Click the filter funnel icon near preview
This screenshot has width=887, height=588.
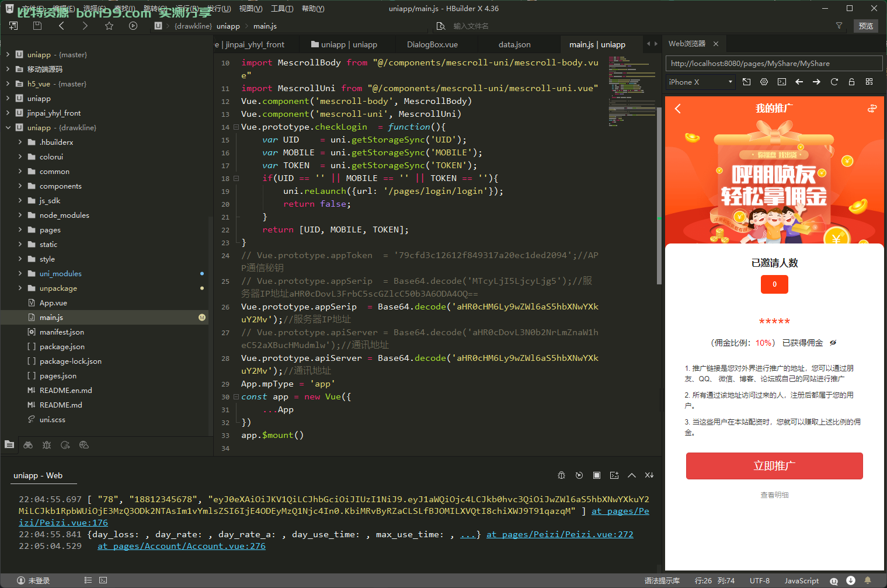click(839, 26)
